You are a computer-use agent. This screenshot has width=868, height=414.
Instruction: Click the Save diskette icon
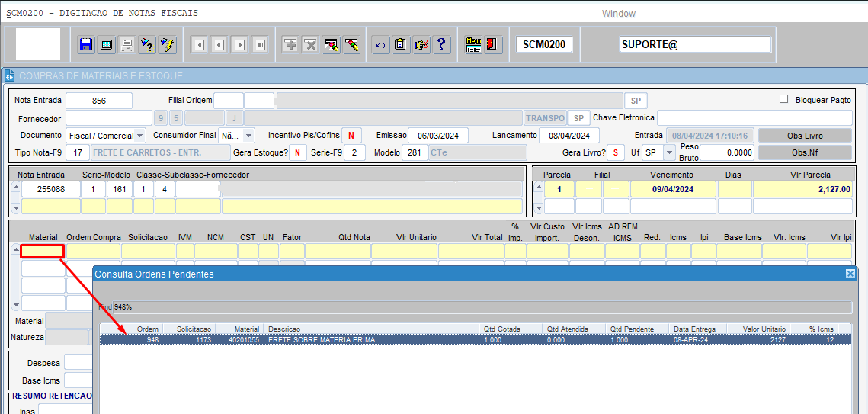[x=86, y=45]
